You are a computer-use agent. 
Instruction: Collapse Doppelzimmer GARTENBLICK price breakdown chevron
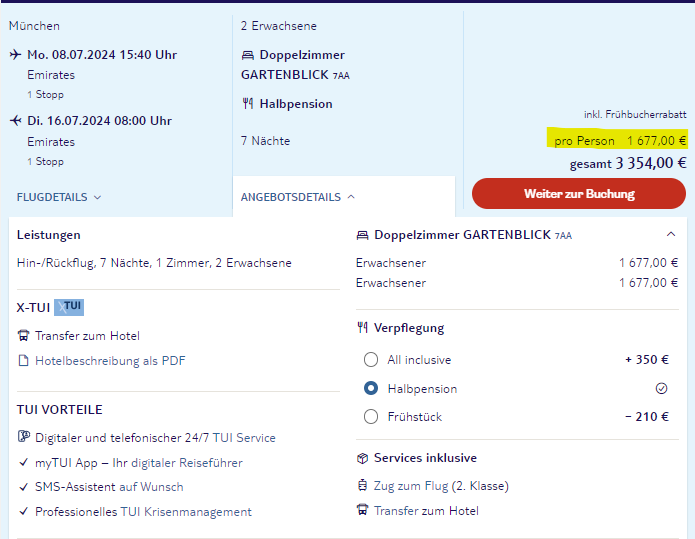[671, 234]
